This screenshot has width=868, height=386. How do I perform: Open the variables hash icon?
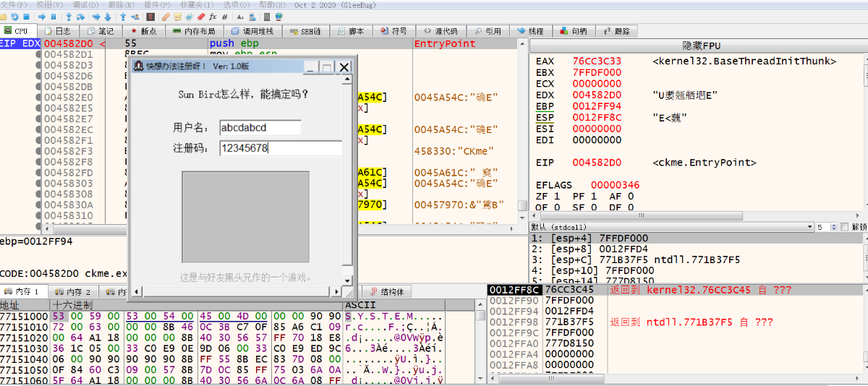pos(224,16)
